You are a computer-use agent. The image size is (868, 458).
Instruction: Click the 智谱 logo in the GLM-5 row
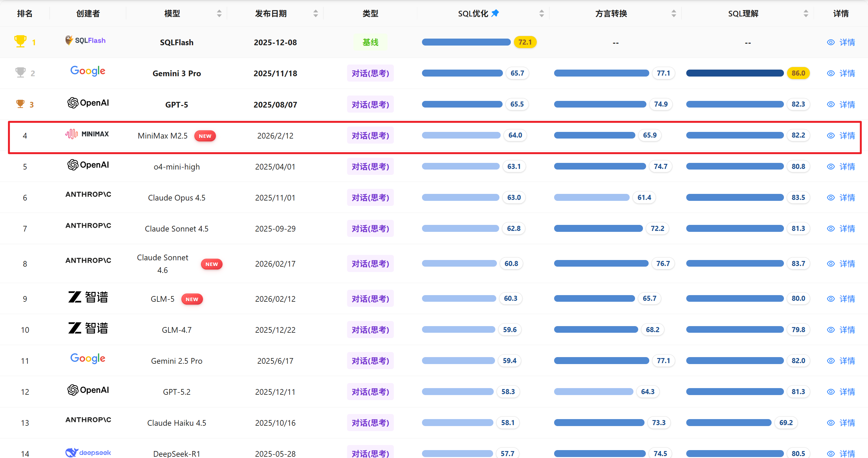point(88,297)
